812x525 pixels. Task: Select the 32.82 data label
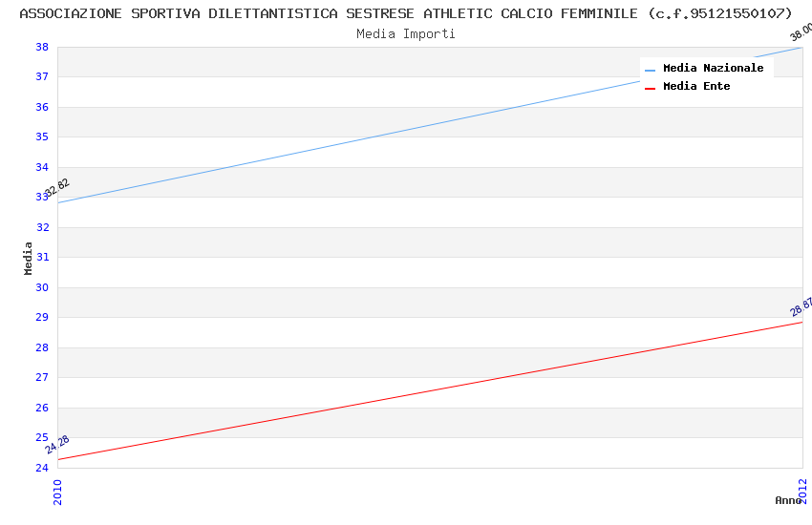click(57, 187)
